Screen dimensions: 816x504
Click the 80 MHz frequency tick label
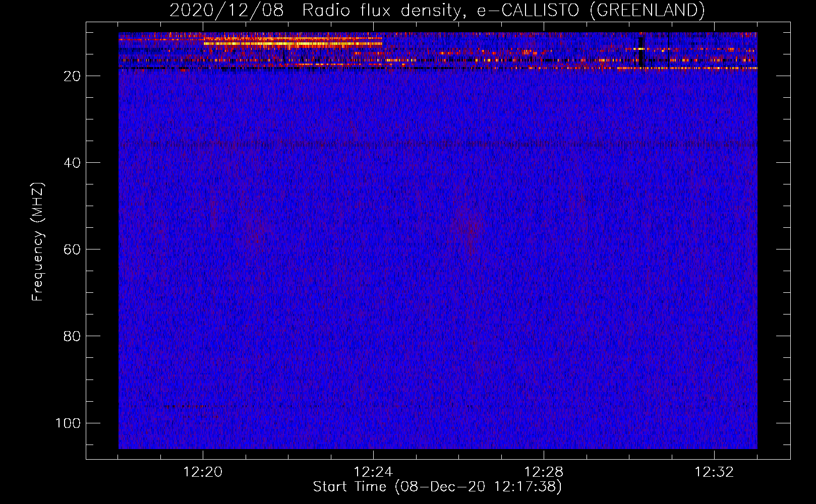[x=72, y=336]
